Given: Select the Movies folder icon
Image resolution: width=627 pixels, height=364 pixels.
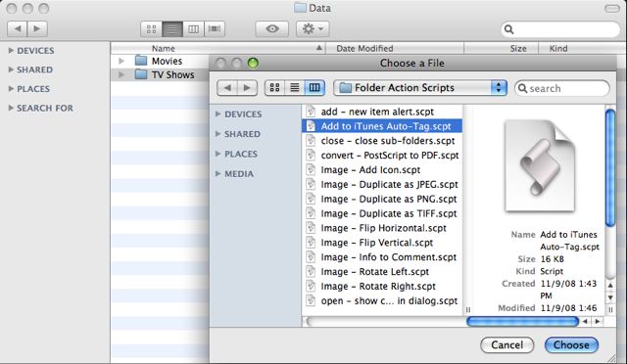Looking at the screenshot, I should [x=141, y=61].
